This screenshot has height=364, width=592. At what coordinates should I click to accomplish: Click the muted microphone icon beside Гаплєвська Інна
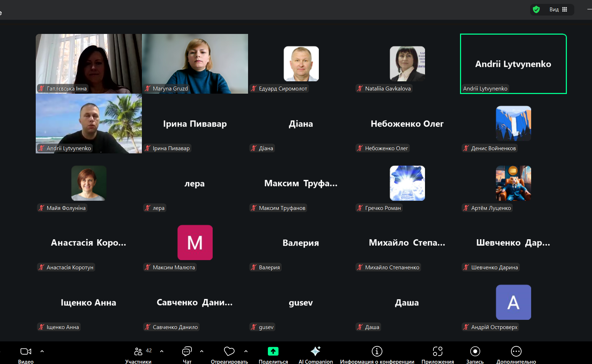(42, 89)
